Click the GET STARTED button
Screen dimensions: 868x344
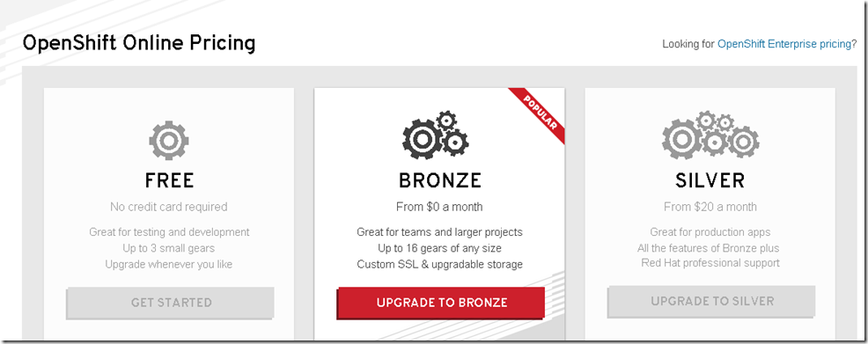pos(171,303)
